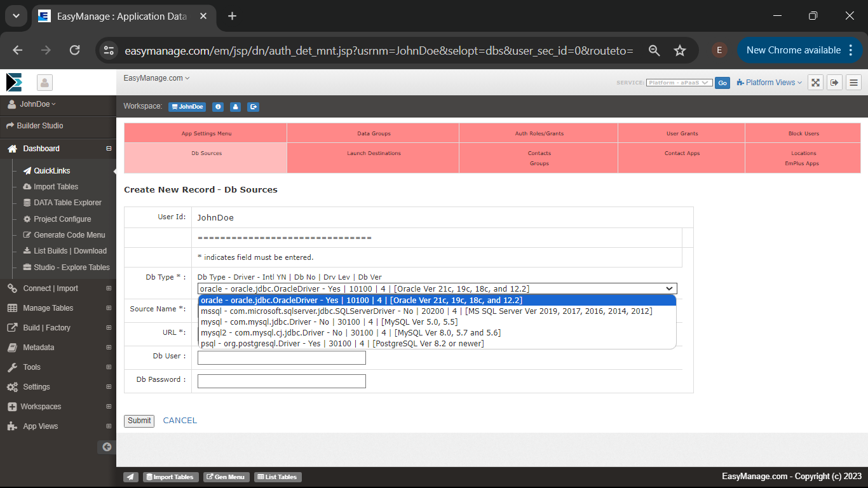This screenshot has width=868, height=488.
Task: Click the Go button
Action: pyautogui.click(x=722, y=83)
